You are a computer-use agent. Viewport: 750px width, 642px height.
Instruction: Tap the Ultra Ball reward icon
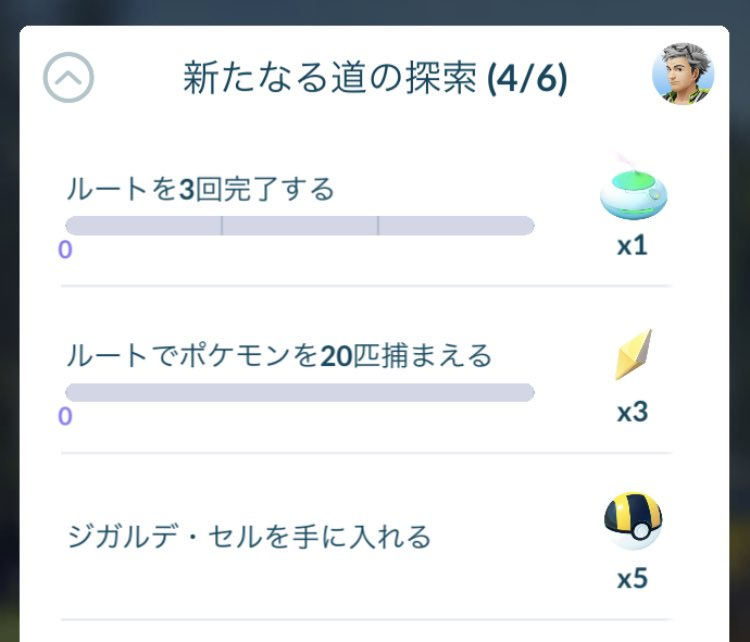(x=633, y=521)
